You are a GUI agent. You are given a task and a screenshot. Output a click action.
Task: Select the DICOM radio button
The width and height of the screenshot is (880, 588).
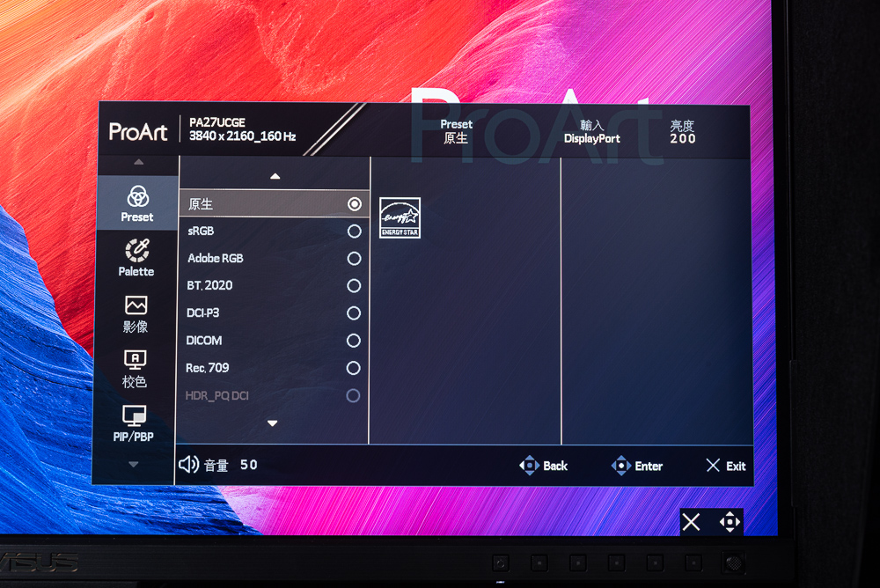[353, 341]
